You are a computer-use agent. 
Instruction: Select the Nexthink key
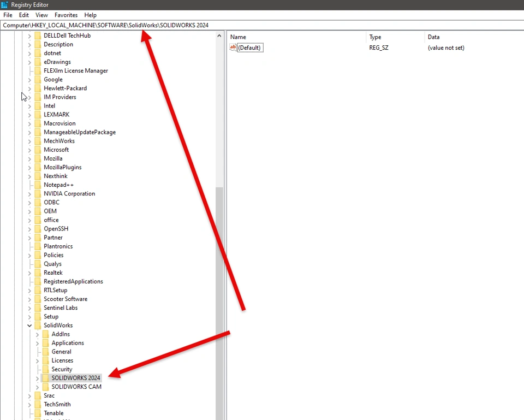56,176
